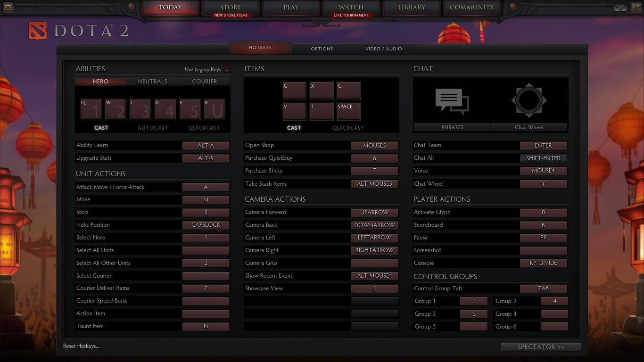Select the Hero abilities tab
The image size is (644, 362).
click(x=100, y=82)
